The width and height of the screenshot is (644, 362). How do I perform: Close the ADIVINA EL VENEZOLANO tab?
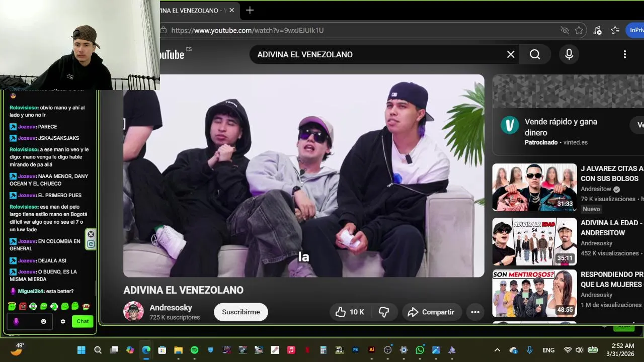pyautogui.click(x=232, y=10)
